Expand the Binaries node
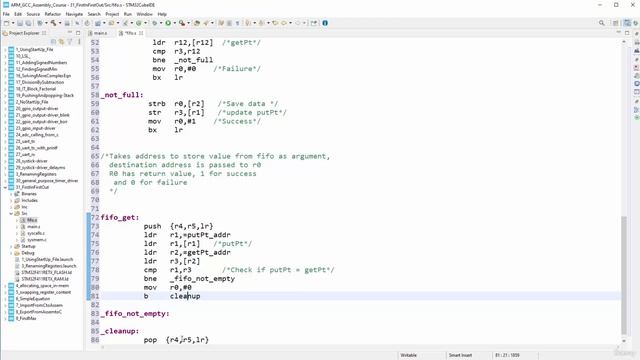 pos(11,194)
